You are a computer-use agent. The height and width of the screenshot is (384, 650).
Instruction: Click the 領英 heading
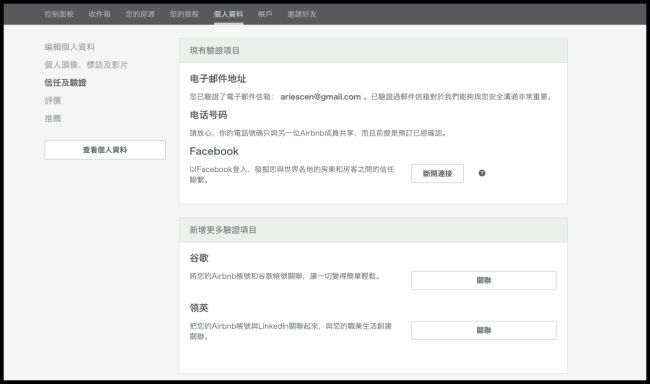[x=199, y=308]
